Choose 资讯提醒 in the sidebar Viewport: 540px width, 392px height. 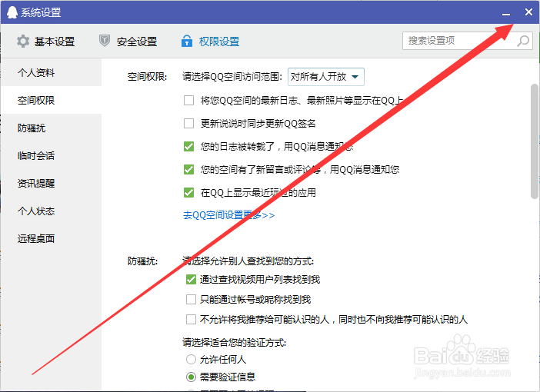51,183
